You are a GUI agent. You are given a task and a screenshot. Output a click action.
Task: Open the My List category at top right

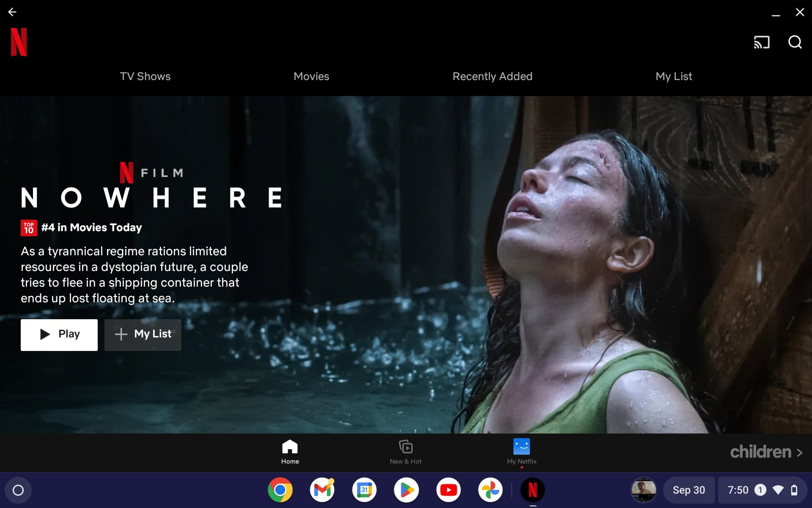pyautogui.click(x=673, y=76)
